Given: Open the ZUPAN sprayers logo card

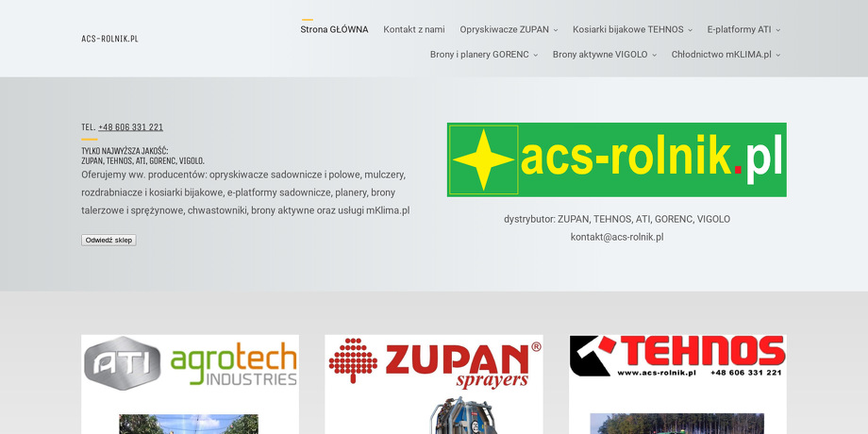Looking at the screenshot, I should coord(434,362).
